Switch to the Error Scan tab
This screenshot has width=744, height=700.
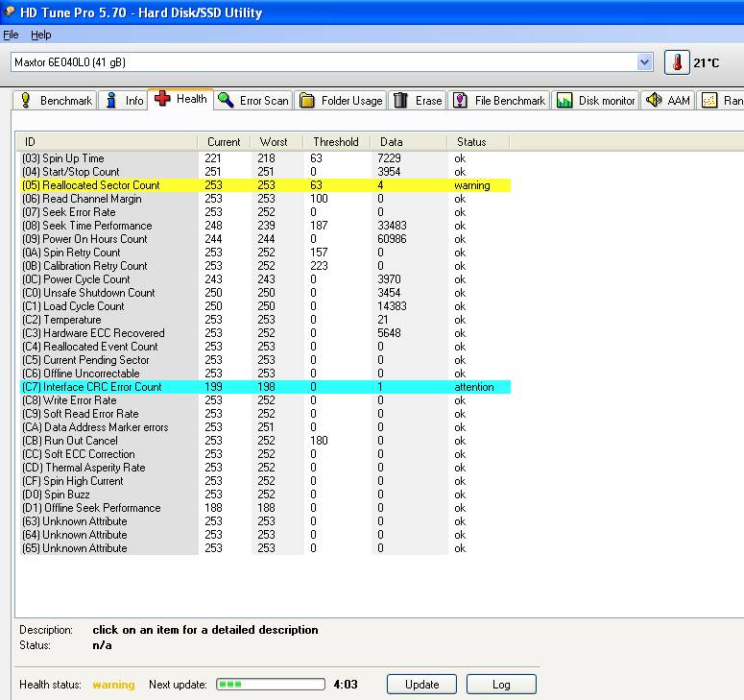click(253, 101)
